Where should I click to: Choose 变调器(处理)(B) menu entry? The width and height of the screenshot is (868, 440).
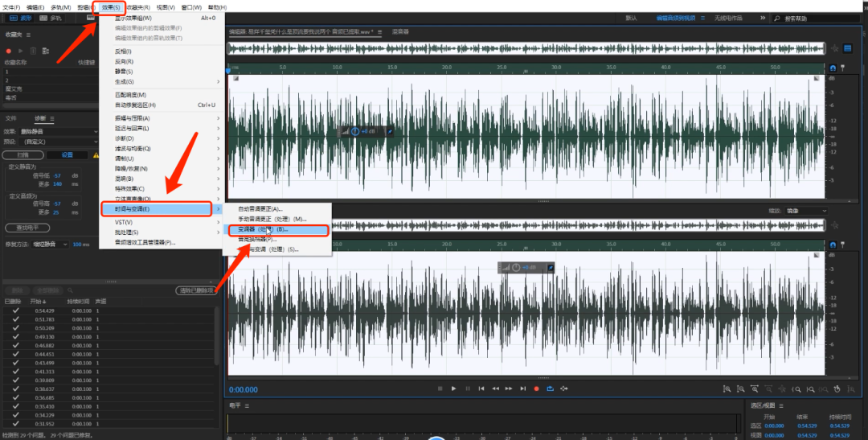(x=278, y=229)
